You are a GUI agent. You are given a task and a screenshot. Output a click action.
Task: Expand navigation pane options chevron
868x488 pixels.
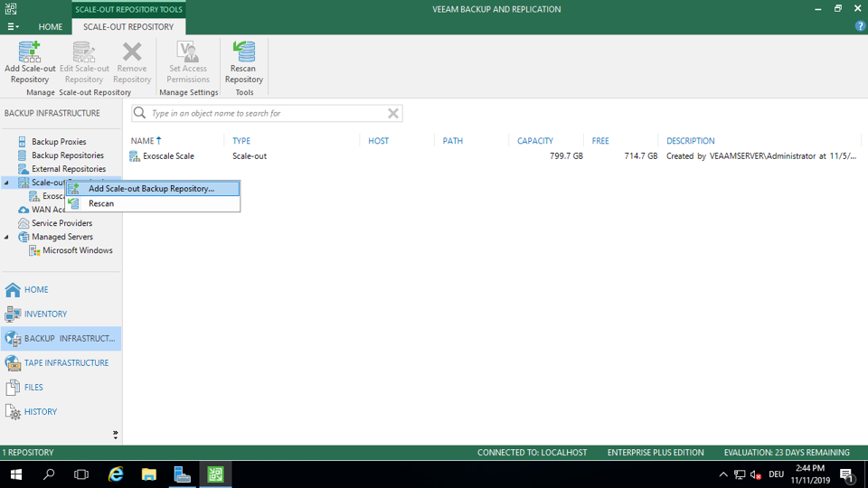pyautogui.click(x=115, y=435)
